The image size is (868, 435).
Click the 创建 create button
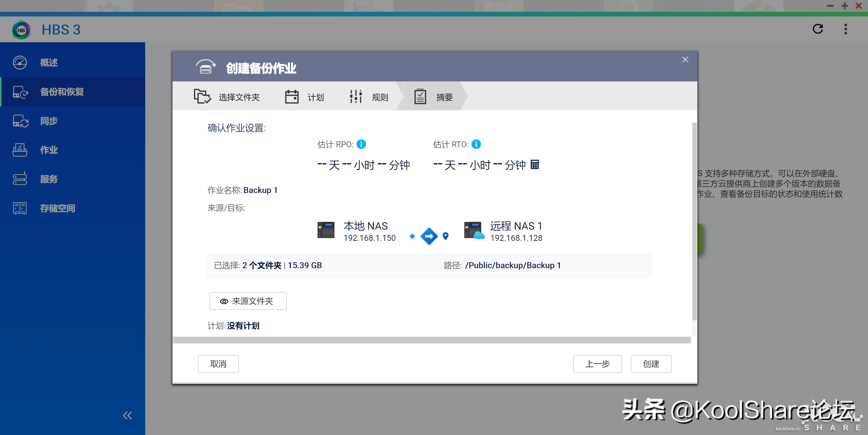pyautogui.click(x=650, y=364)
